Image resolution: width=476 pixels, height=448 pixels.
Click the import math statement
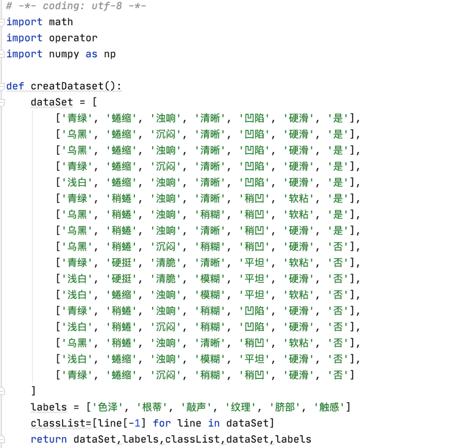(x=40, y=22)
